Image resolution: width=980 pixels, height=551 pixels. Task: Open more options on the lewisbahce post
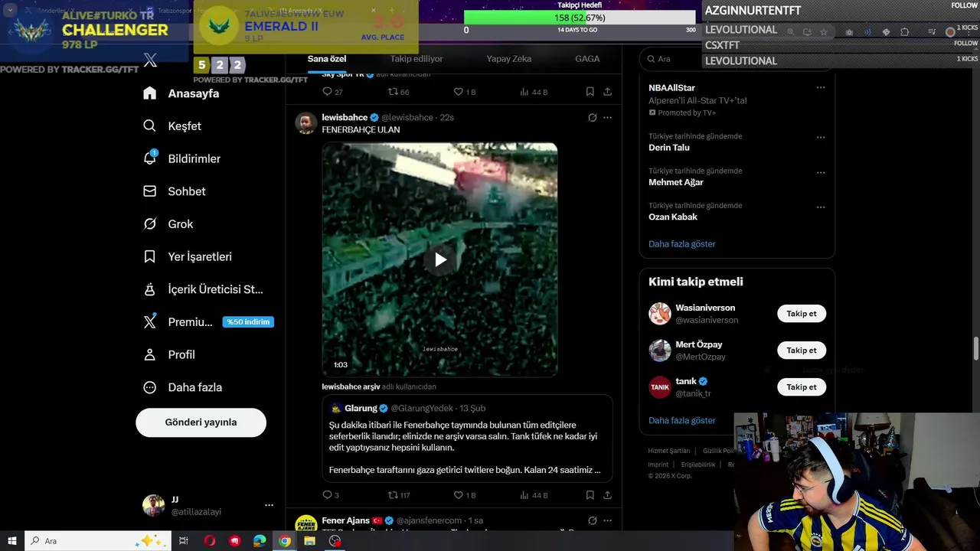[x=607, y=118]
